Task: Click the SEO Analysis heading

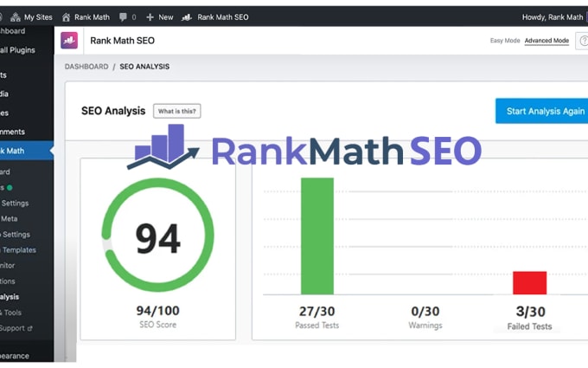Action: (113, 111)
